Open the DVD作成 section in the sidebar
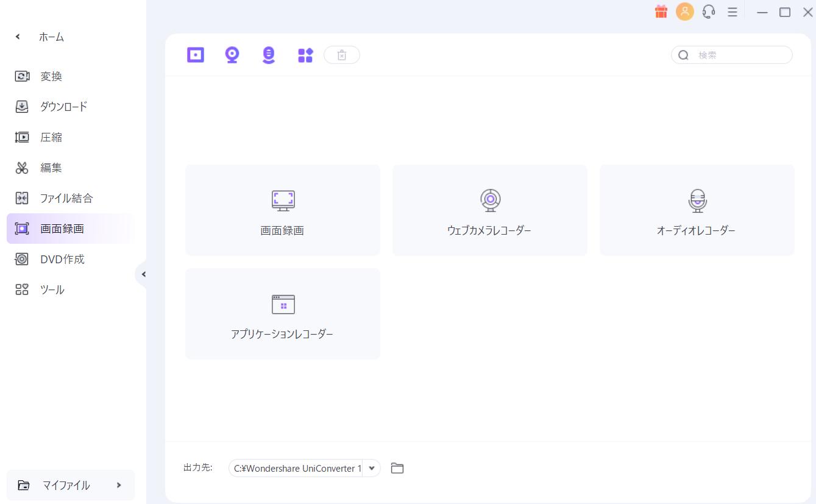The width and height of the screenshot is (816, 504). point(71,259)
